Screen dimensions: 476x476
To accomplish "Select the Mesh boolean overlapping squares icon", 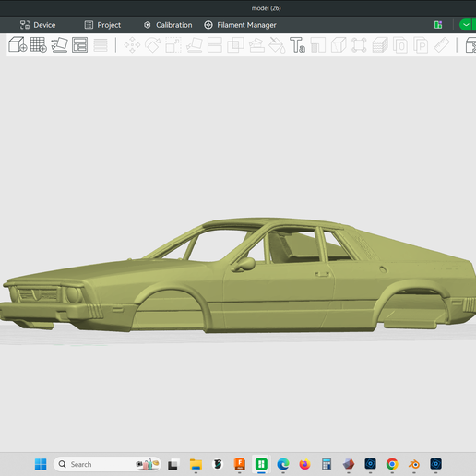I will tap(235, 45).
